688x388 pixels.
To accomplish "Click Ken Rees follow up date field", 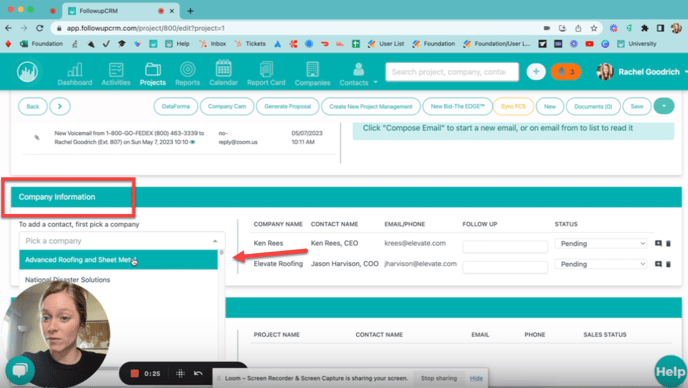I will point(505,246).
